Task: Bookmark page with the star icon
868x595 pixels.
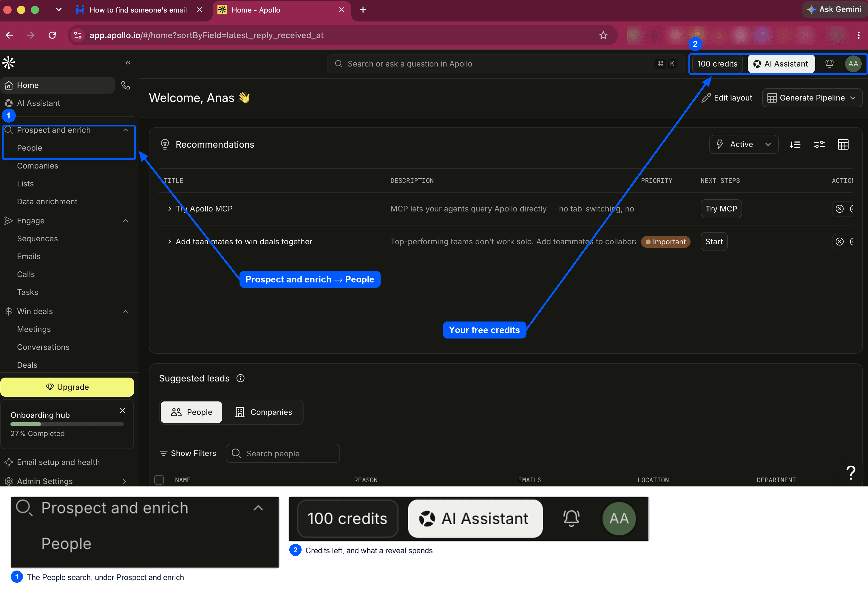Action: pyautogui.click(x=603, y=35)
